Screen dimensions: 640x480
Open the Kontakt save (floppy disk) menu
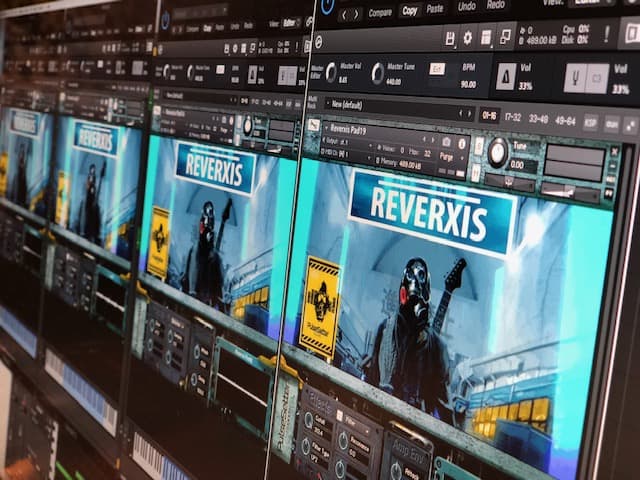(x=449, y=39)
